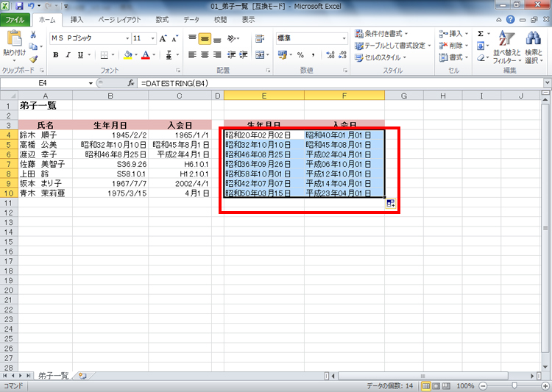
Task: Open the font size dropdown
Action: (153, 38)
